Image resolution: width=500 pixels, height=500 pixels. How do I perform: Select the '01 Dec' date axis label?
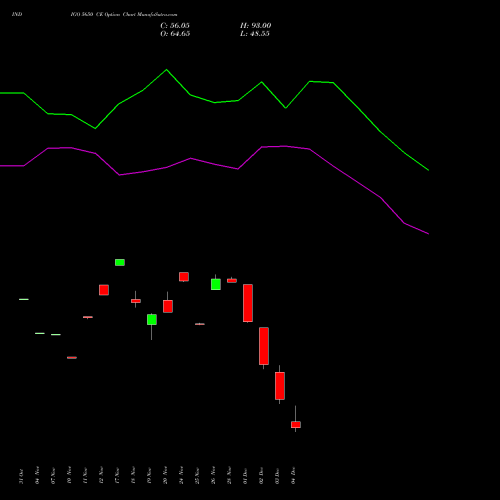245,476
